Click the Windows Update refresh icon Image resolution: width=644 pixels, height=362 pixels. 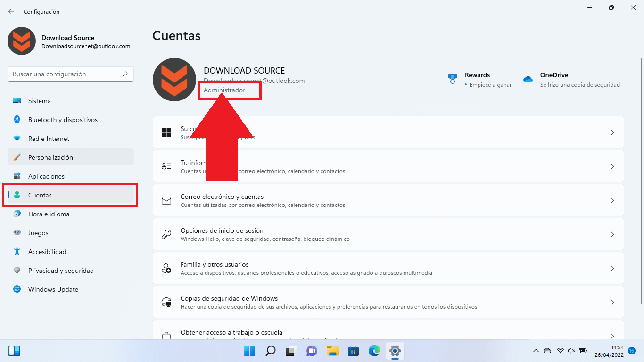click(x=17, y=289)
